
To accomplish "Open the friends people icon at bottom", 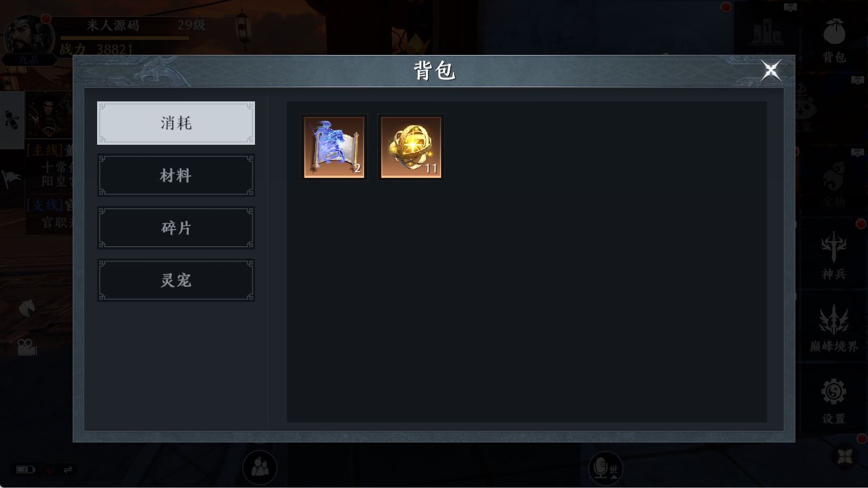I will (x=260, y=467).
